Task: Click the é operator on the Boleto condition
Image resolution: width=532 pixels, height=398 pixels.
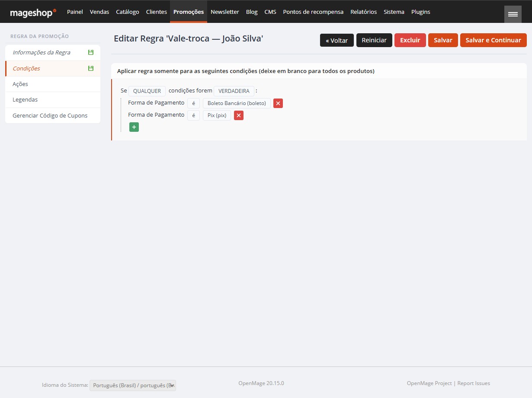Action: click(x=193, y=103)
